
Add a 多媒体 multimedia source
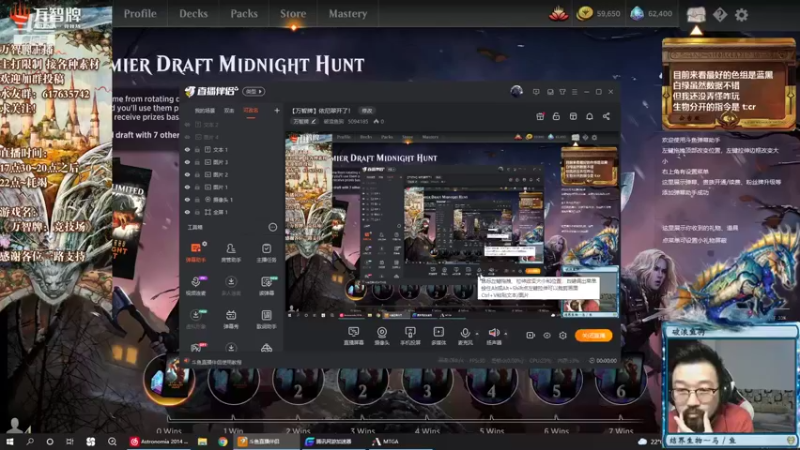(438, 336)
